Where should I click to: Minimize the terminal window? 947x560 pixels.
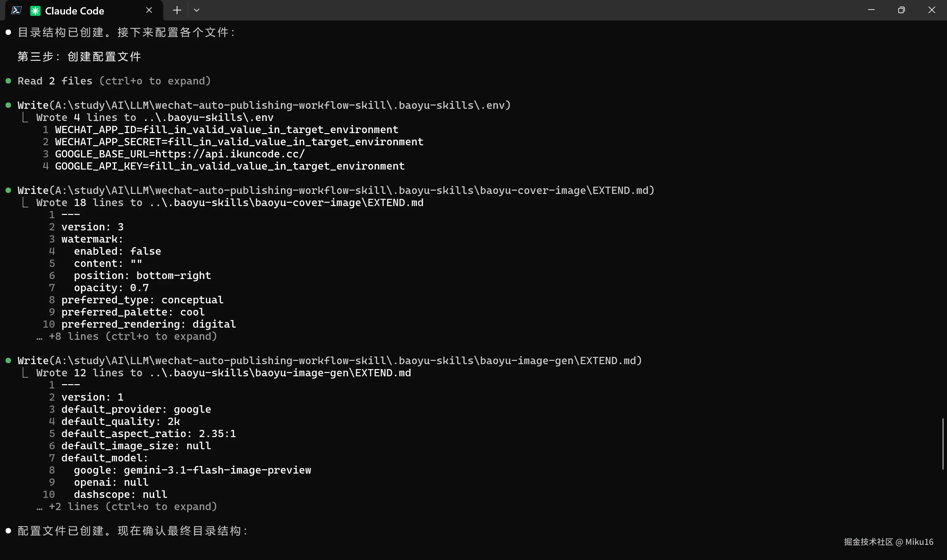(871, 10)
